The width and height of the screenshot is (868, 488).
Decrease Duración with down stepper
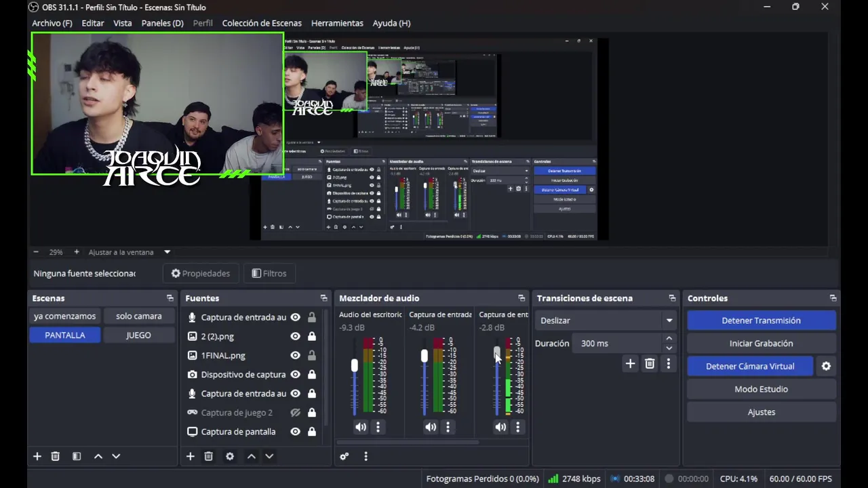(x=669, y=348)
